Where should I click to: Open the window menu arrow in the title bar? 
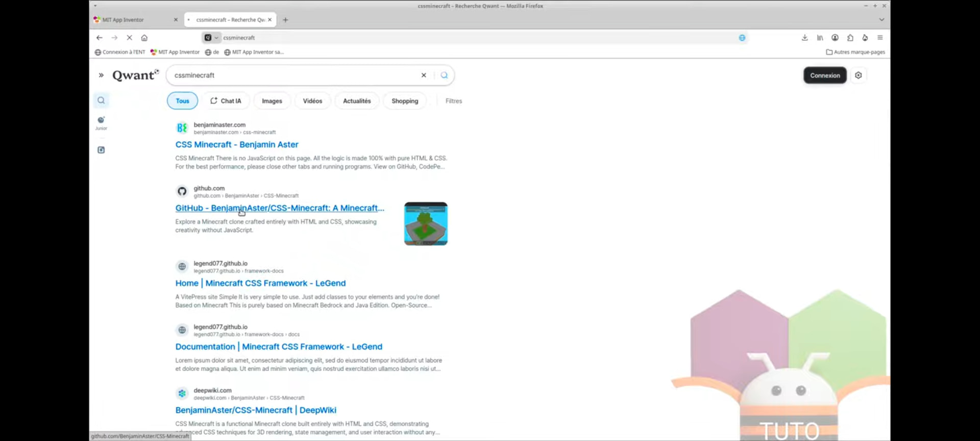point(95,6)
